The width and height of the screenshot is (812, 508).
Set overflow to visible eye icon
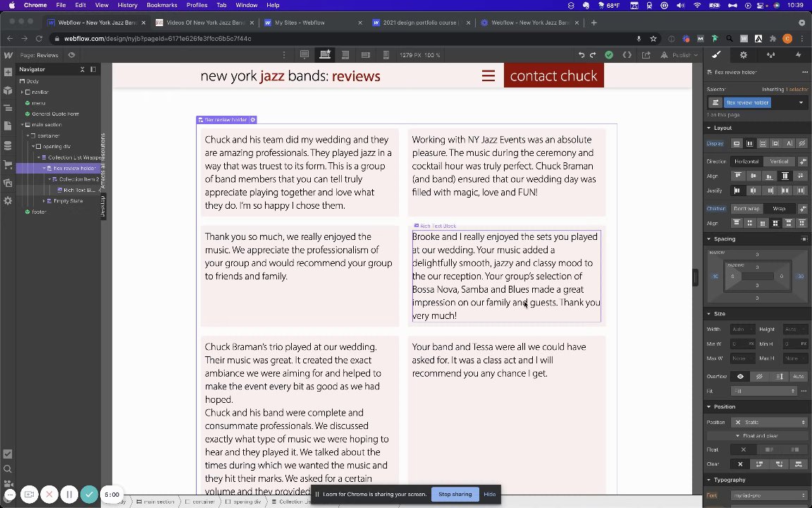740,377
